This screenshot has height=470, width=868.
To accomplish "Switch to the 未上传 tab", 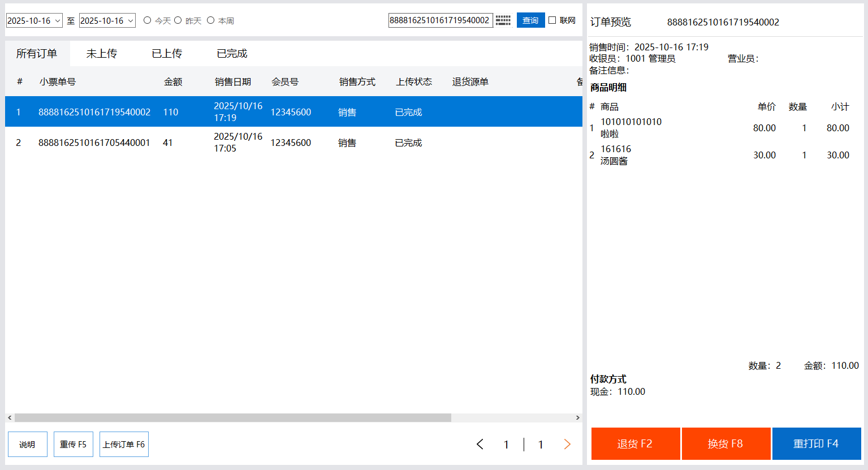I will point(102,54).
